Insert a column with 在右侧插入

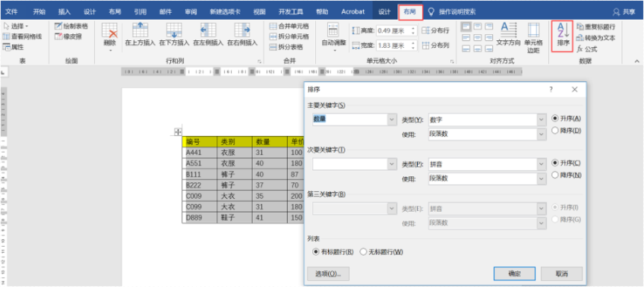242,34
